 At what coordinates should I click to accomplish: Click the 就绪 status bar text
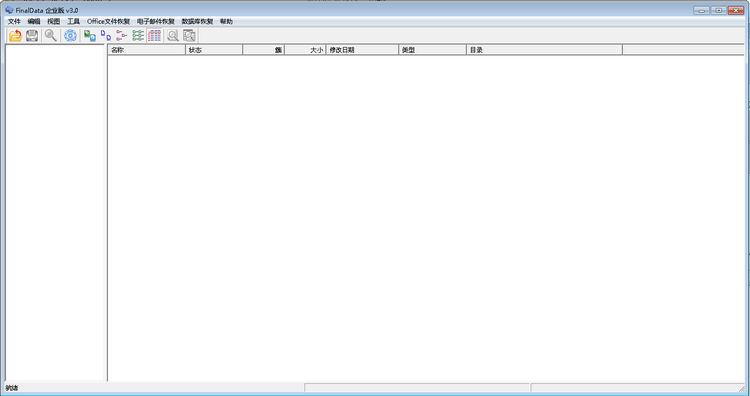[x=11, y=388]
